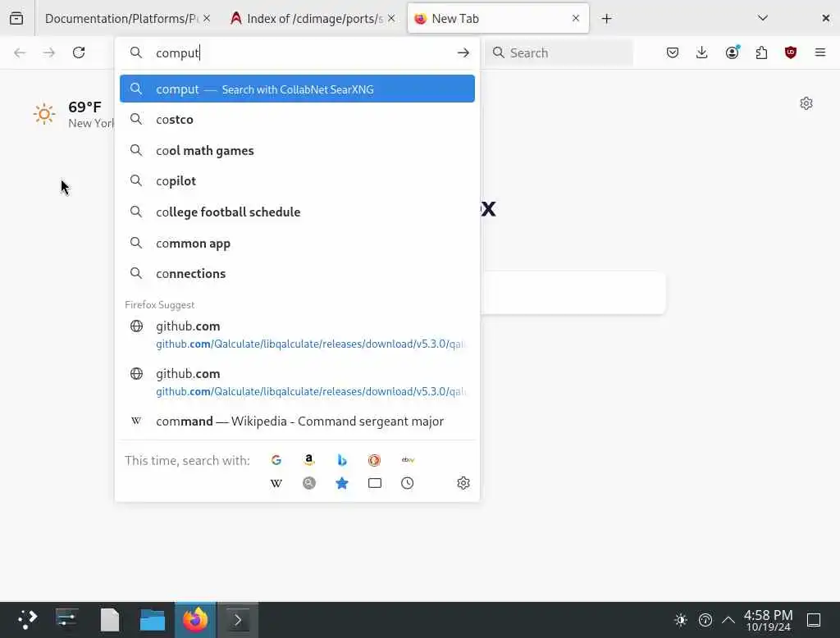Search this time with Bing
Screen dimensions: 840x638
pos(342,460)
